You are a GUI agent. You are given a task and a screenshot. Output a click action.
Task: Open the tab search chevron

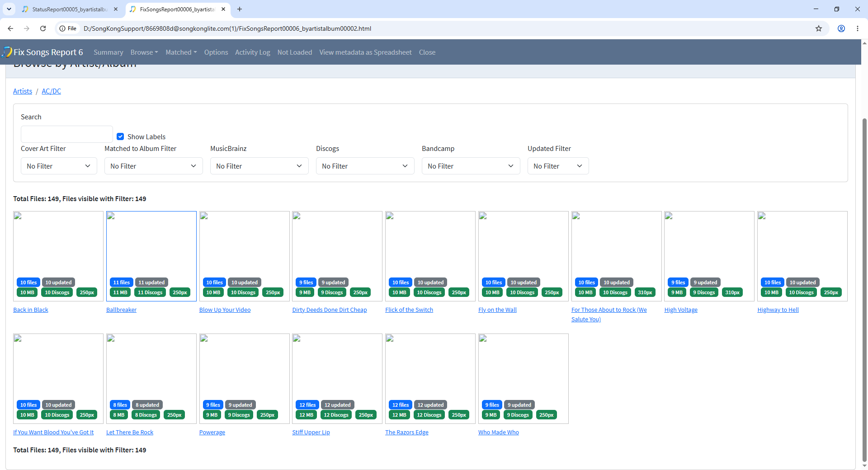pos(9,9)
